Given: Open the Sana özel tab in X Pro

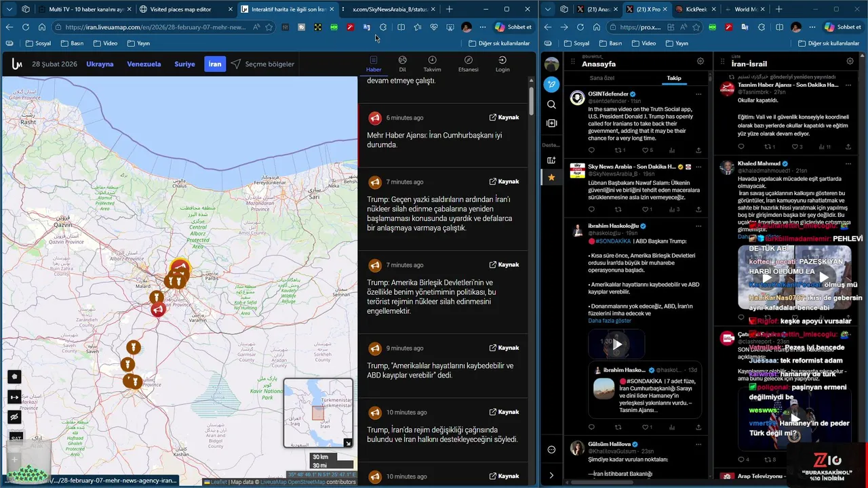Looking at the screenshot, I should tap(601, 78).
